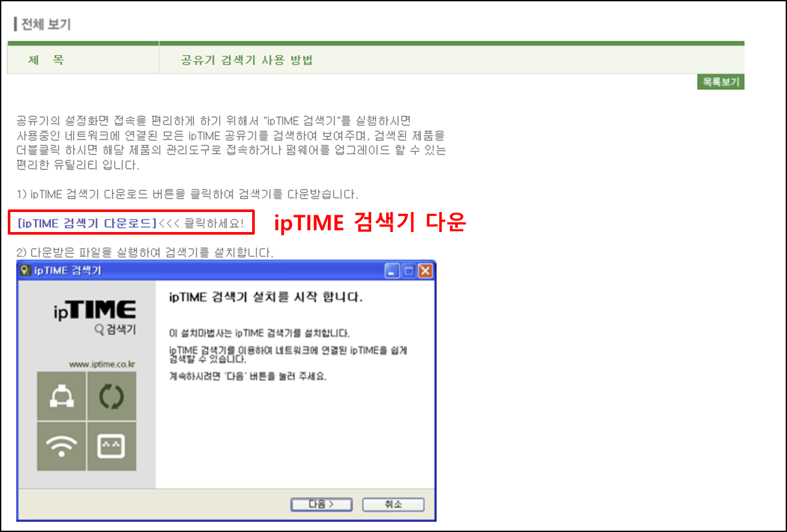Click the network connection icon tile
Image resolution: width=787 pixels, height=532 pixels.
tap(61, 396)
